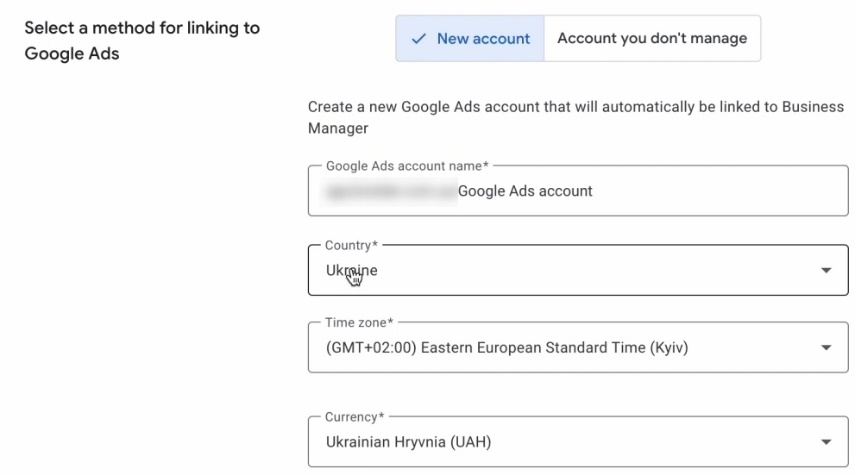
Task: Click the Ukrainian Hryvnia (UAH) value
Action: pos(409,441)
